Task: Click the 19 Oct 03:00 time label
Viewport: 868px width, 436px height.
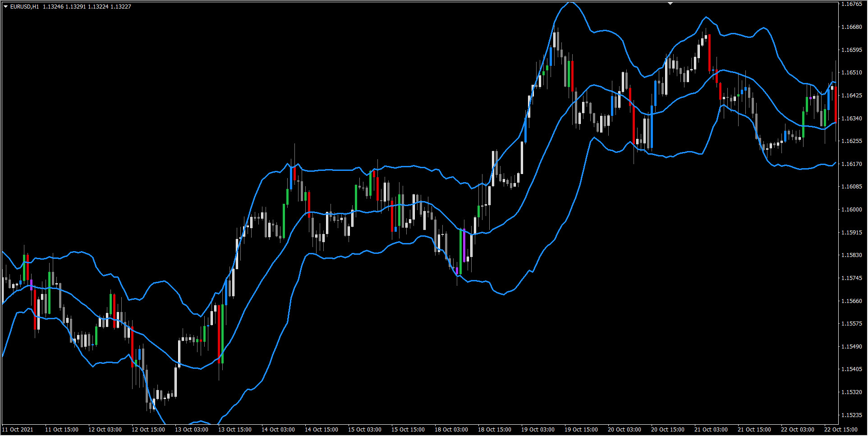Action: pyautogui.click(x=538, y=430)
